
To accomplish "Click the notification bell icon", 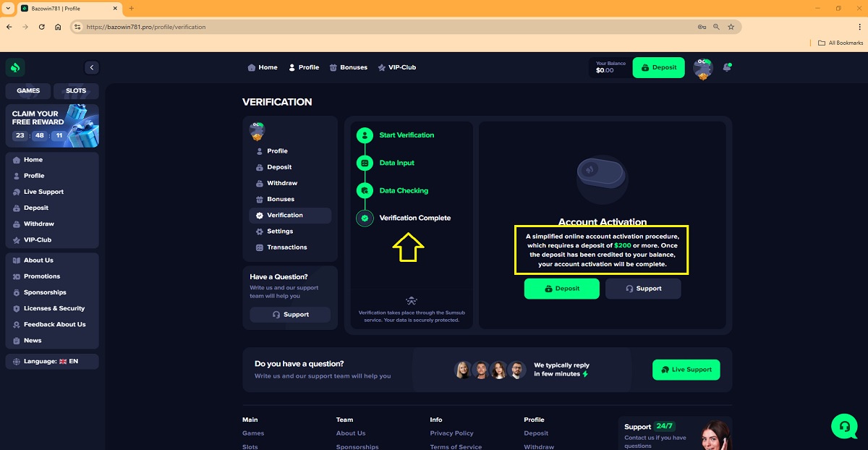I will [726, 67].
